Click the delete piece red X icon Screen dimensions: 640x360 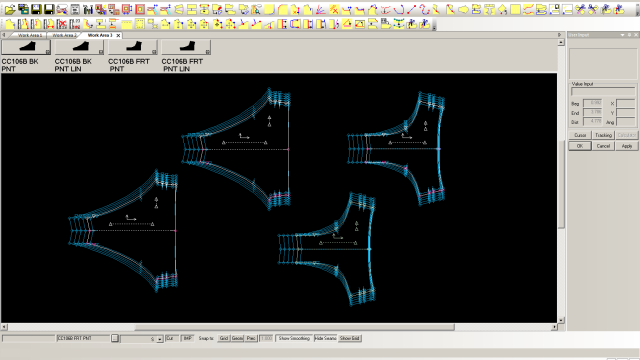[x=62, y=24]
